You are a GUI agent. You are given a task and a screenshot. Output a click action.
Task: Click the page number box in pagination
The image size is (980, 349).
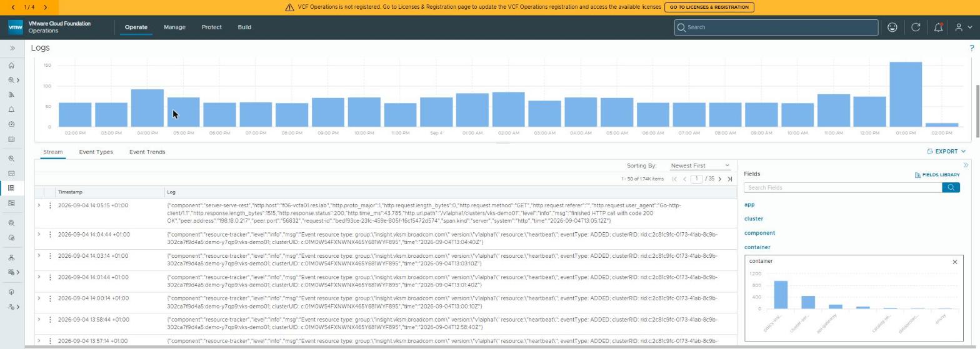(x=696, y=179)
